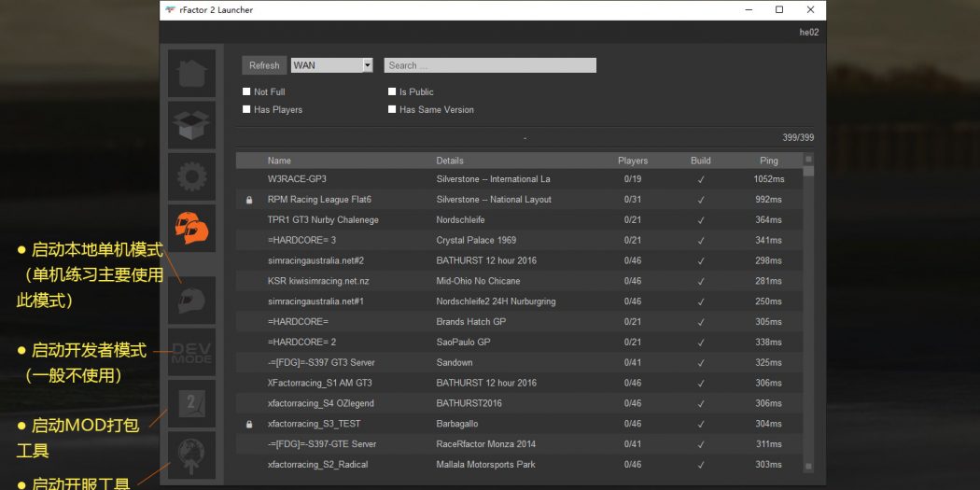Enable the Has Players checkbox
The width and height of the screenshot is (980, 490).
(246, 109)
